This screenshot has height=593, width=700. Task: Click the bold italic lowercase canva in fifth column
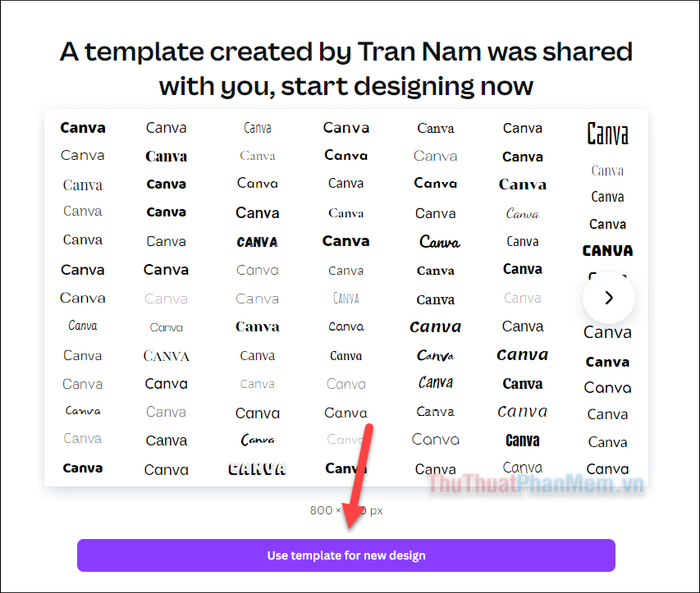coord(435,326)
